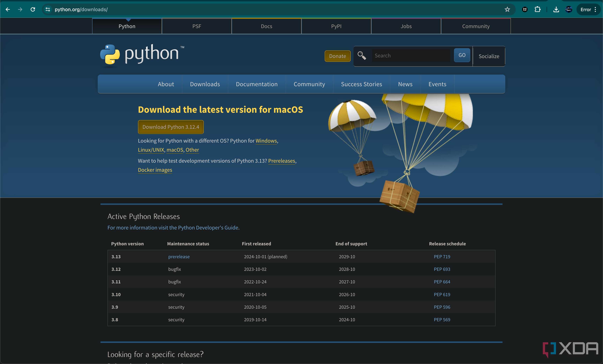Click the search magnifier icon
Viewport: 603px width, 364px height.
pos(362,55)
